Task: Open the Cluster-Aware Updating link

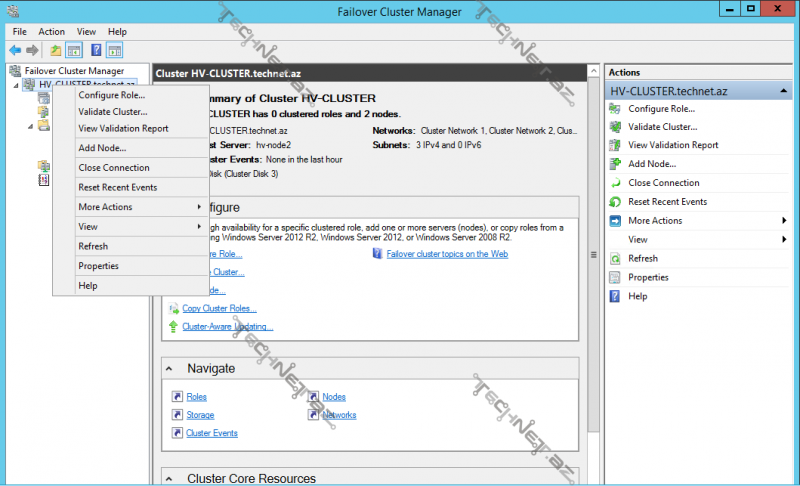Action: [x=227, y=326]
